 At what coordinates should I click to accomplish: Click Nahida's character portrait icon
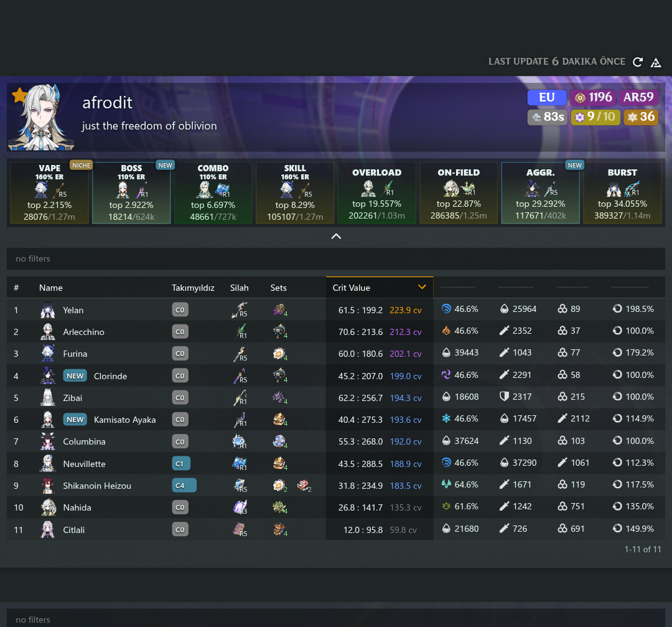47,507
